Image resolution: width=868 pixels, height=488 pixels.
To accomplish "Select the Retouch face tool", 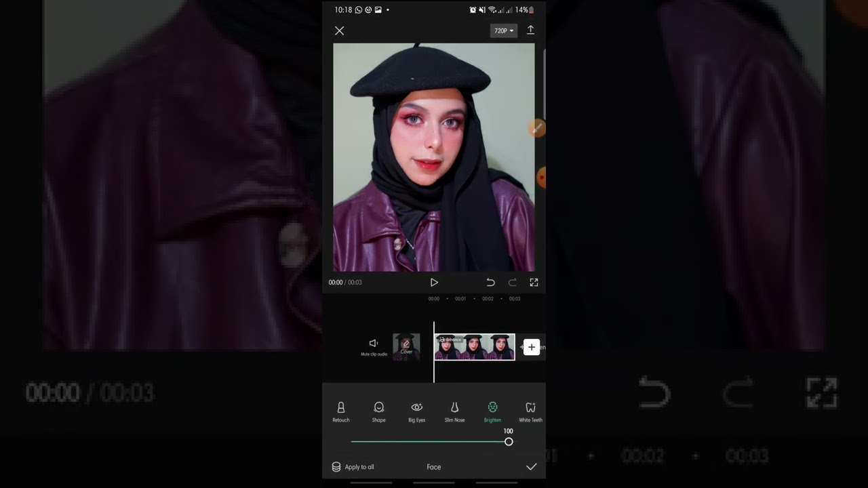I will (x=341, y=411).
